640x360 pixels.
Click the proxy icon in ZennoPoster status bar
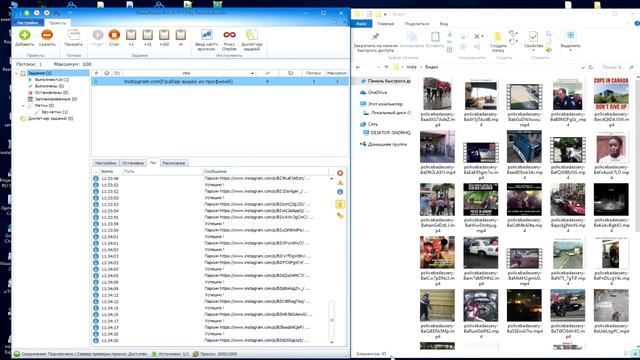coord(196,354)
